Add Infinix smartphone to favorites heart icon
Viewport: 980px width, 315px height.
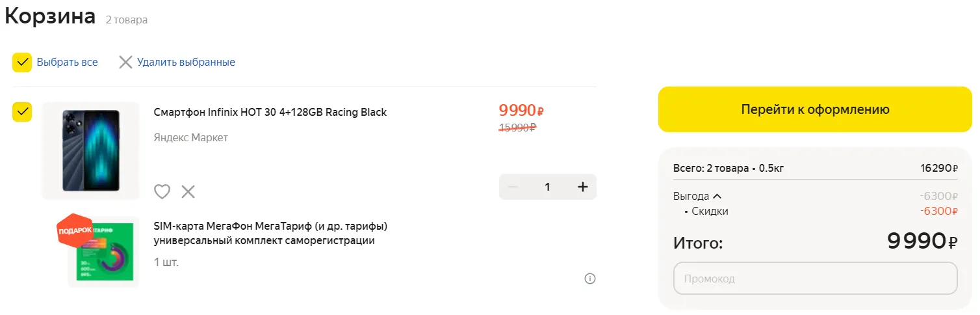[x=162, y=191]
